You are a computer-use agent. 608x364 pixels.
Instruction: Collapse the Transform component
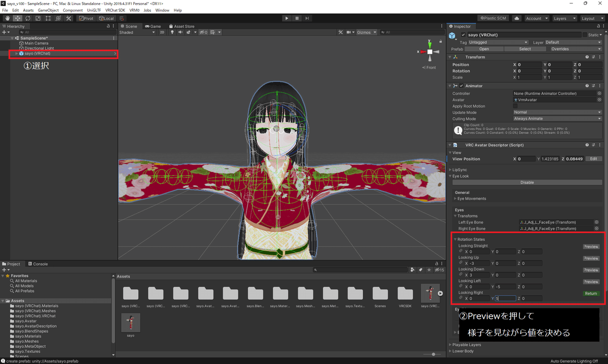[450, 57]
